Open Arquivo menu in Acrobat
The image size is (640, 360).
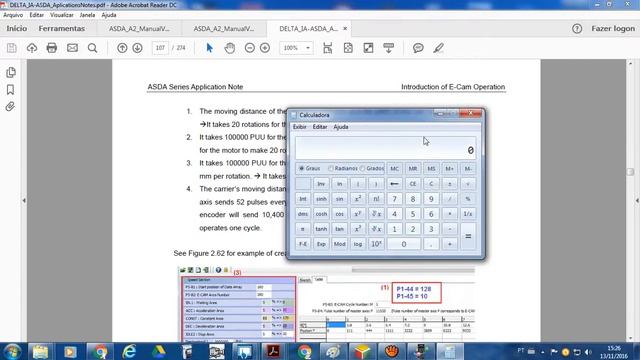[x=13, y=15]
